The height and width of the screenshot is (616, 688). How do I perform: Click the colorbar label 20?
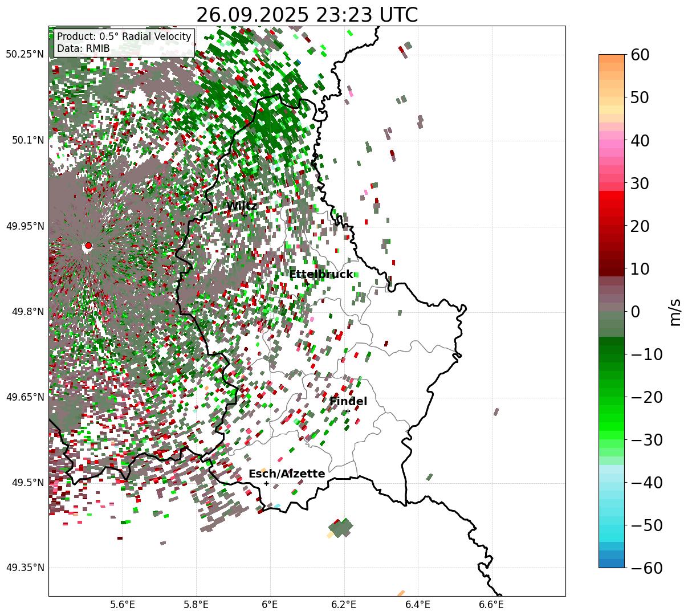640,226
